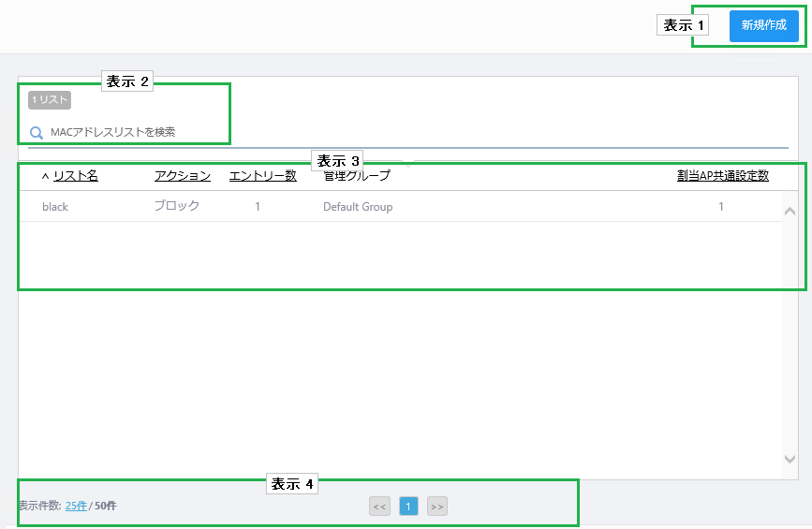The image size is (812, 529).
Task: Click the magnifier search icon
Action: pos(37,133)
